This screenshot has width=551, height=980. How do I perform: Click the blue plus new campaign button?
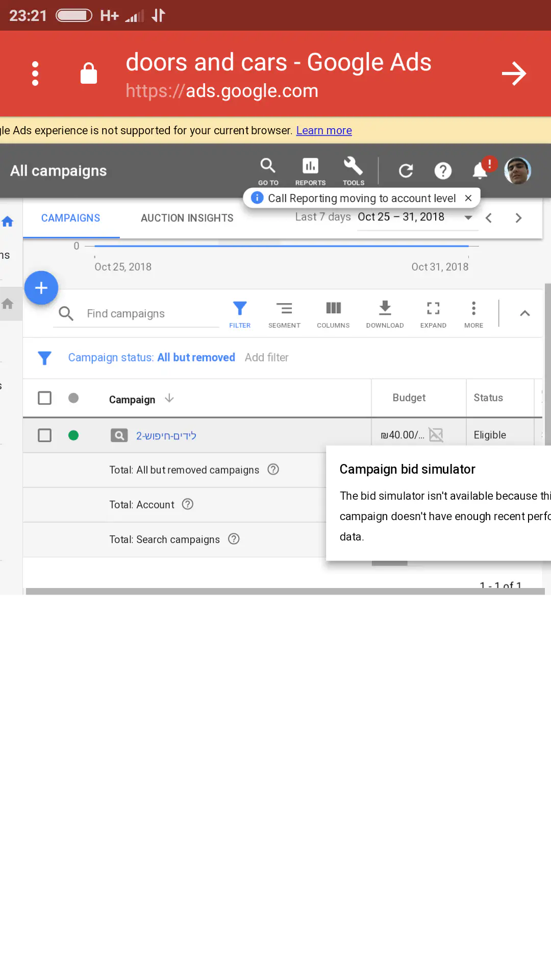41,288
